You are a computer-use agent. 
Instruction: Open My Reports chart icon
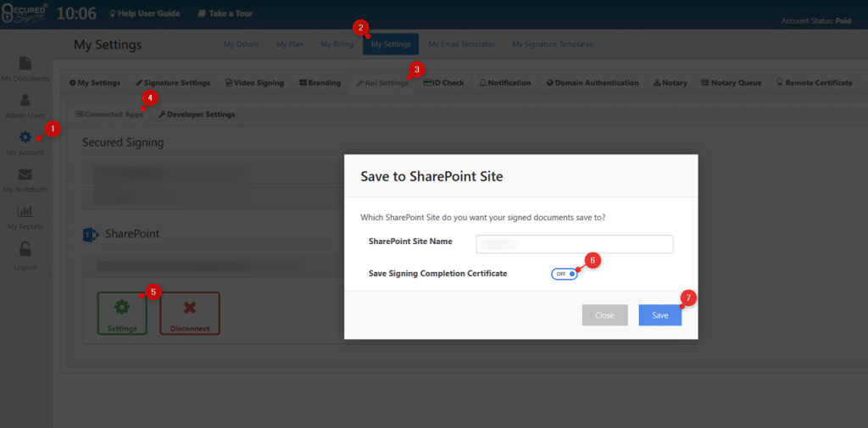pos(25,211)
